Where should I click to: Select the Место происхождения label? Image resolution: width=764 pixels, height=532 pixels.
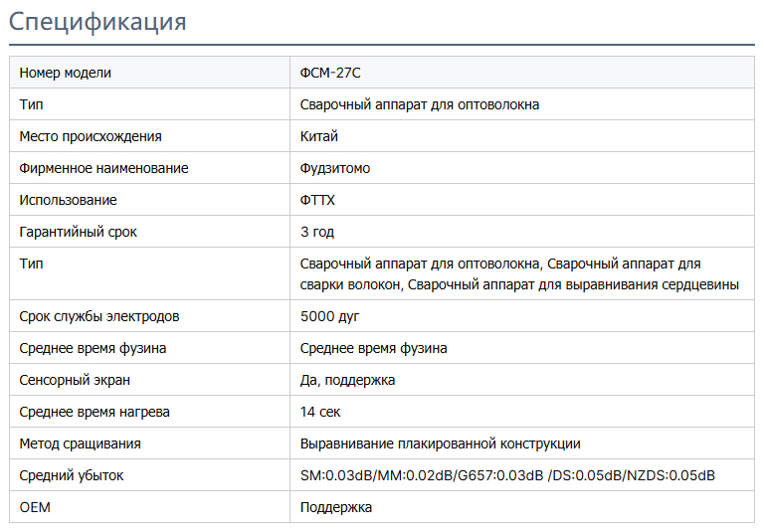click(x=91, y=136)
